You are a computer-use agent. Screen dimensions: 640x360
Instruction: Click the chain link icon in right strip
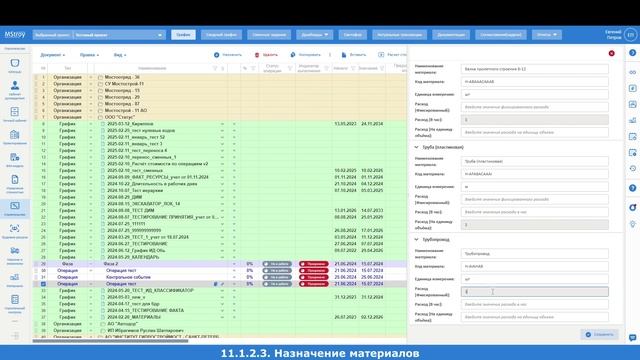click(x=632, y=72)
